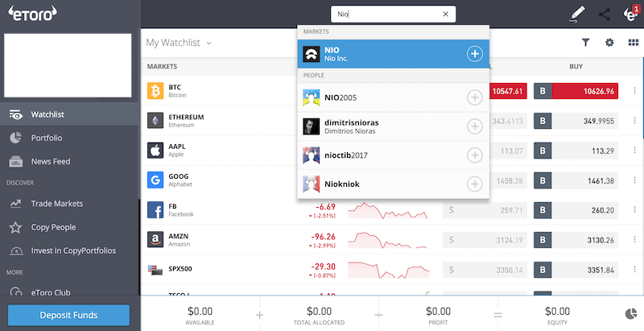
Task: Click the $0.00 Equity value
Action: 557,312
